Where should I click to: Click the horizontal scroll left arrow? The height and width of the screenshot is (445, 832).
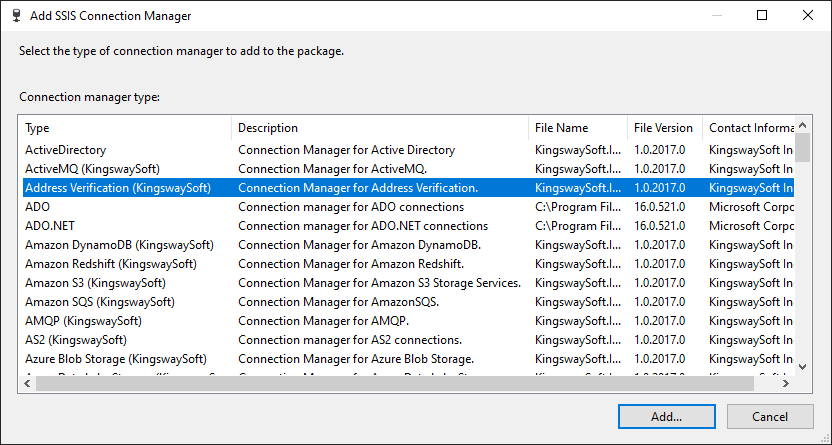click(x=28, y=383)
